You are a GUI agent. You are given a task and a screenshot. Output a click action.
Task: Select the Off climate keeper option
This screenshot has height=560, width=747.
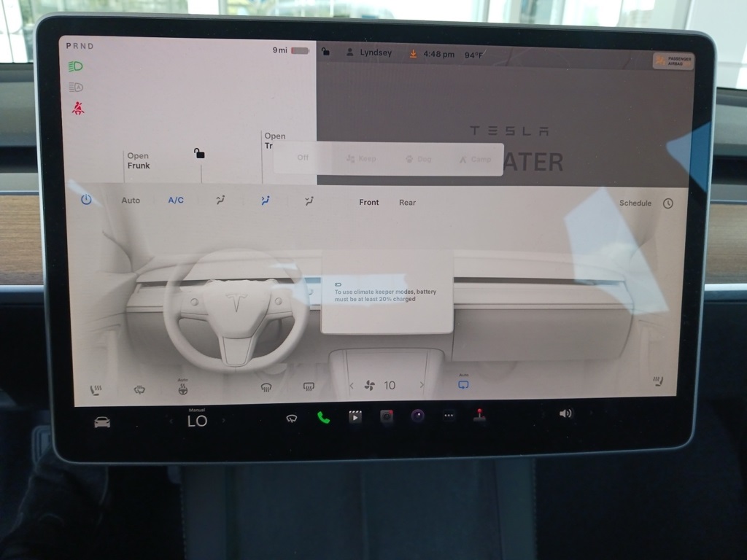[303, 157]
